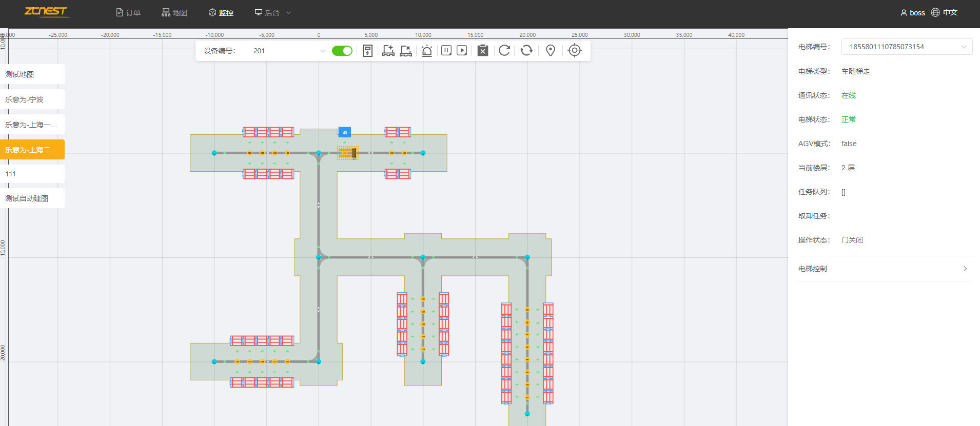The height and width of the screenshot is (426, 980).
Task: Select the 乐意为-宁波 map
Action: [32, 99]
